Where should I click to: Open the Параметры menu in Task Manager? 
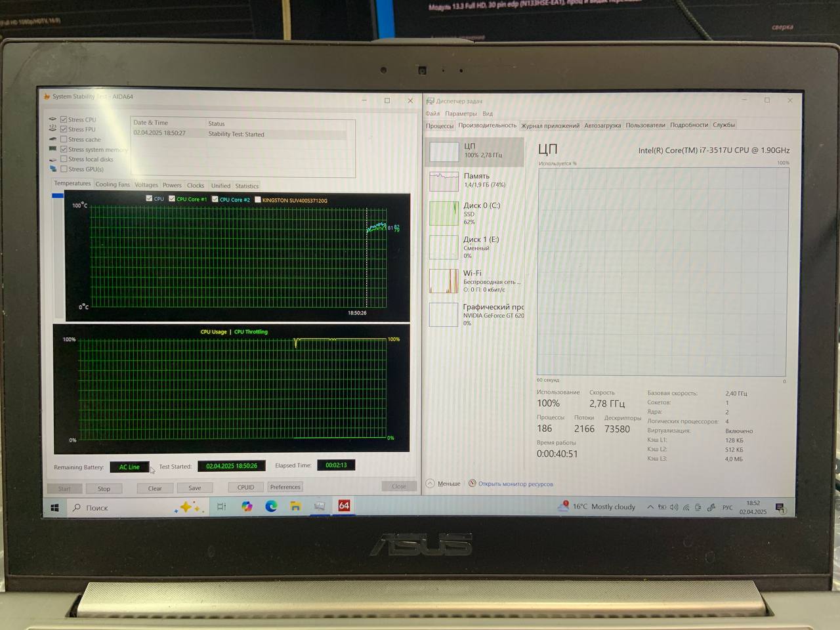461,114
